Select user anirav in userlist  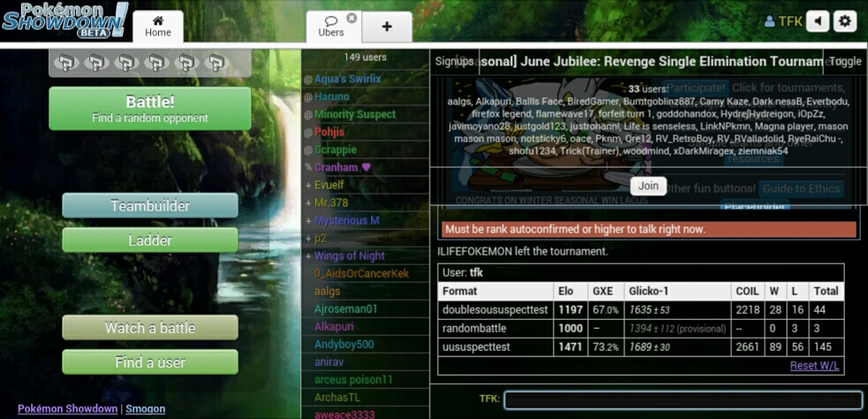pyautogui.click(x=366, y=362)
